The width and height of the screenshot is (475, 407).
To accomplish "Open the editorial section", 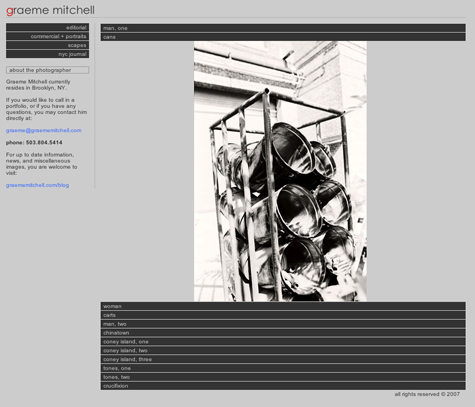I will 47,27.
